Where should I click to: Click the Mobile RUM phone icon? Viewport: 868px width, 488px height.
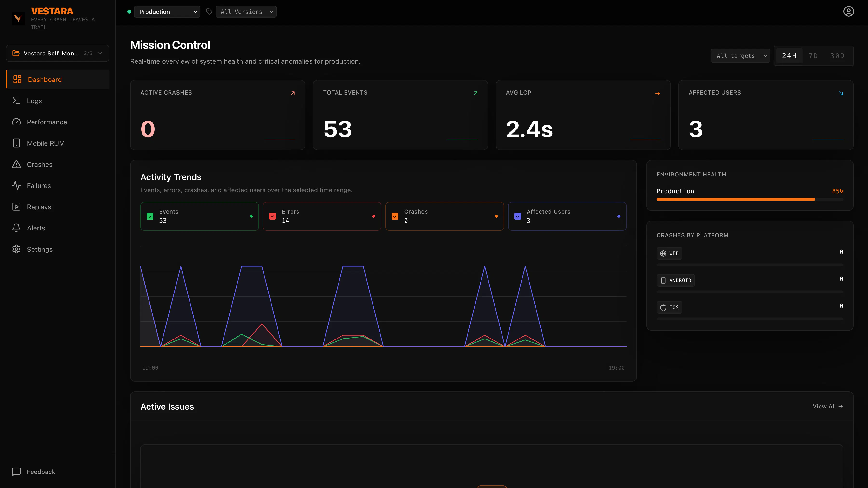[x=16, y=143]
